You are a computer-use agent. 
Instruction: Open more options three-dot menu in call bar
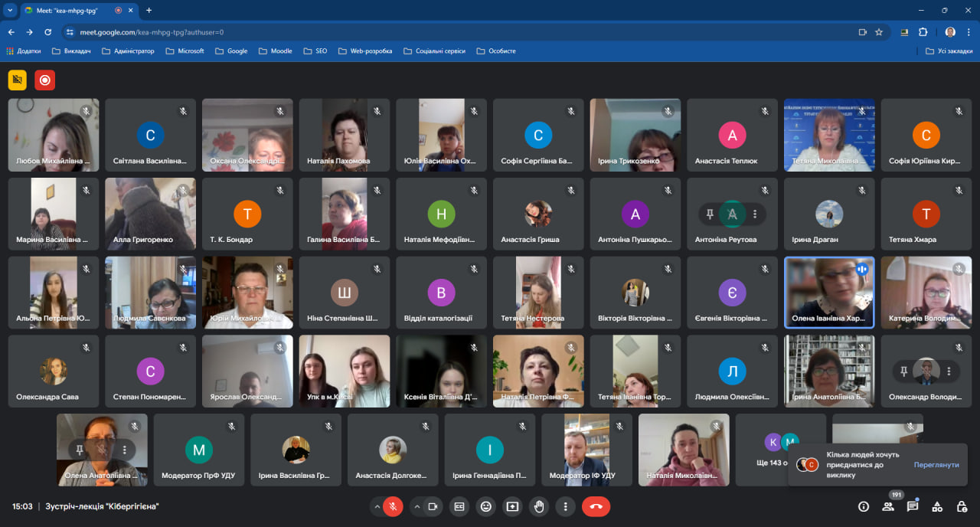[565, 506]
